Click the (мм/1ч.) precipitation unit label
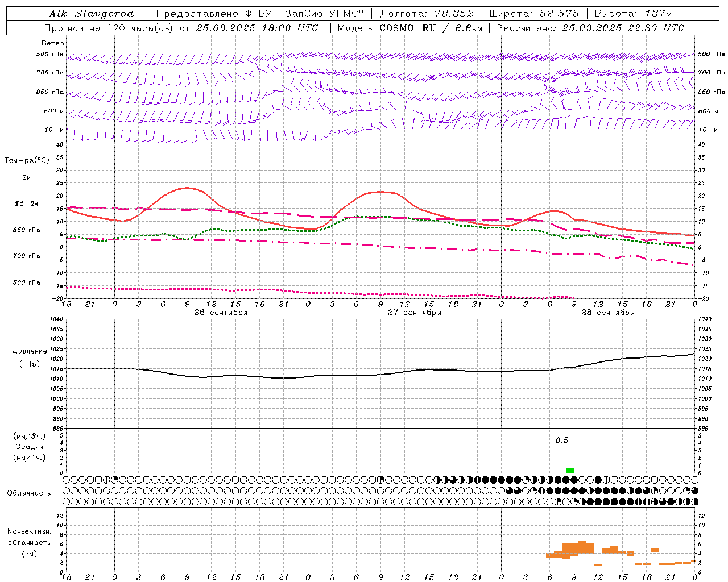 pyautogui.click(x=30, y=458)
